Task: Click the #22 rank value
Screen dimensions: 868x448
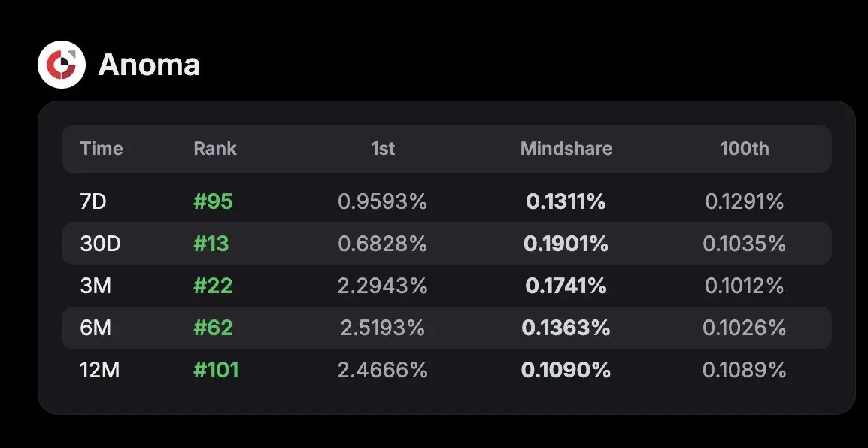Action: tap(213, 286)
